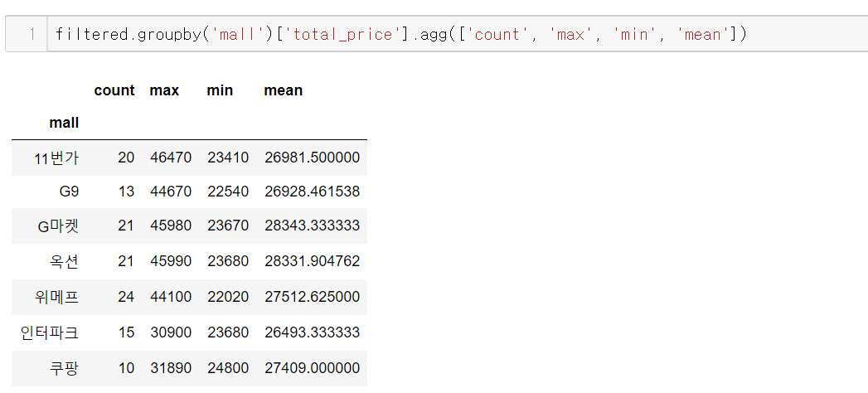The width and height of the screenshot is (868, 393).
Task: Click min value 23680 in 옥션 row
Action: 228,260
